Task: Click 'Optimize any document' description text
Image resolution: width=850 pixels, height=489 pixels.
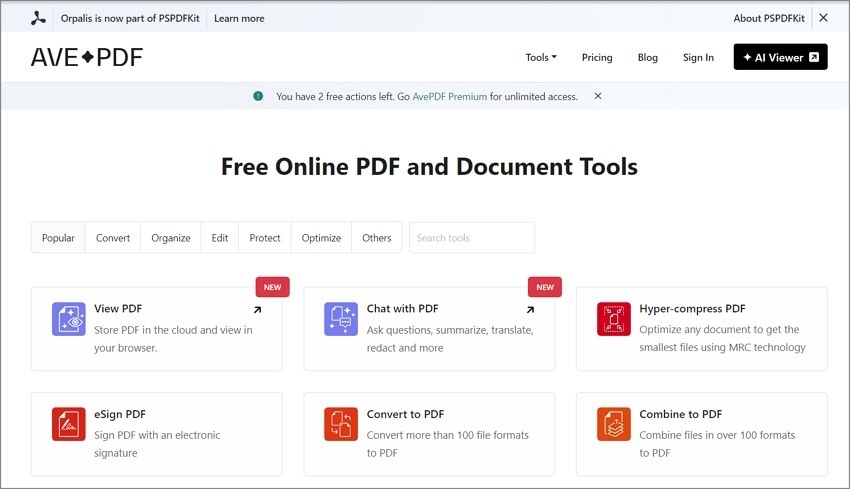Action: coord(722,338)
